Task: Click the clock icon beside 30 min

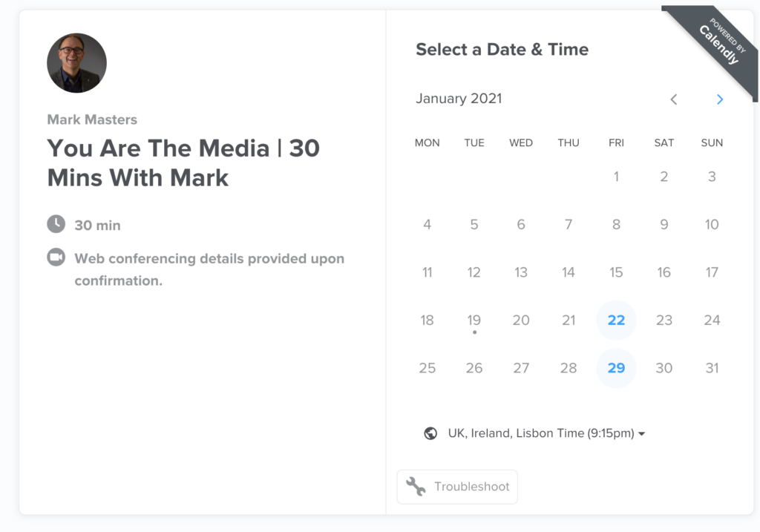Action: point(56,224)
